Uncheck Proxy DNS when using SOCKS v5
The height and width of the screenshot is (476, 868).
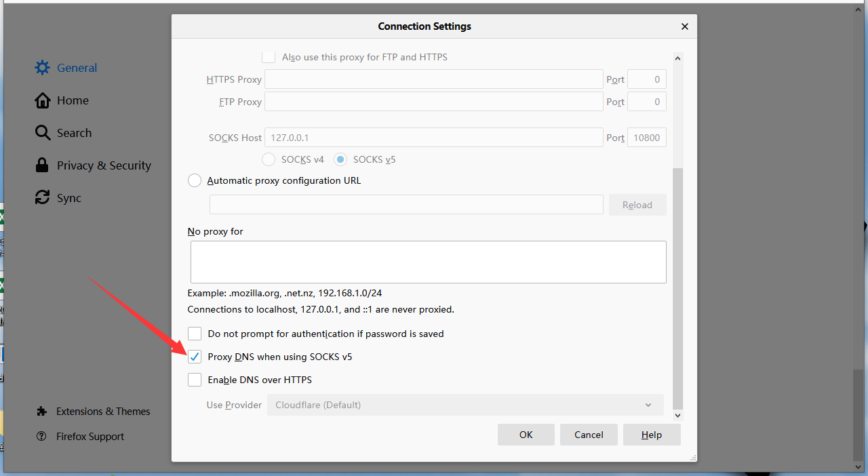click(x=195, y=357)
